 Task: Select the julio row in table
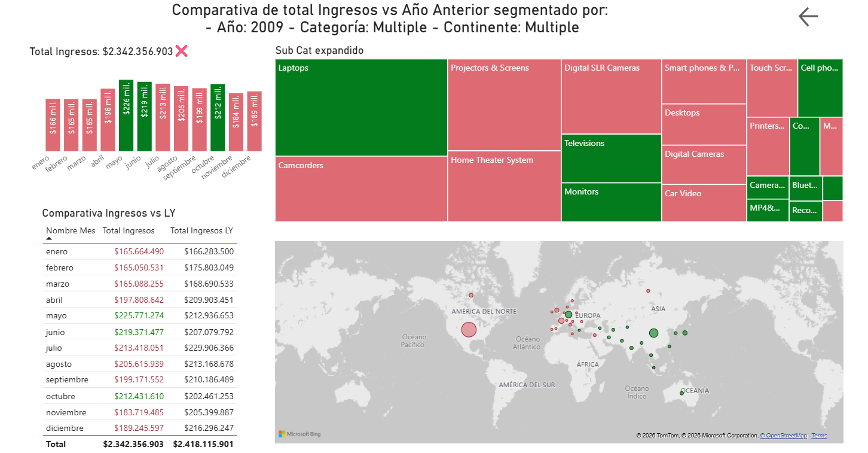[140, 348]
